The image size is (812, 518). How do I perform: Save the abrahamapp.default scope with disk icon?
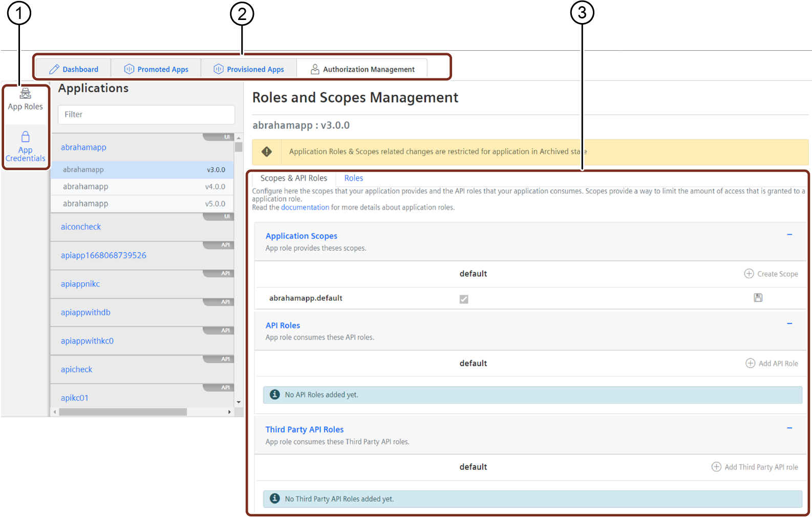click(x=758, y=298)
